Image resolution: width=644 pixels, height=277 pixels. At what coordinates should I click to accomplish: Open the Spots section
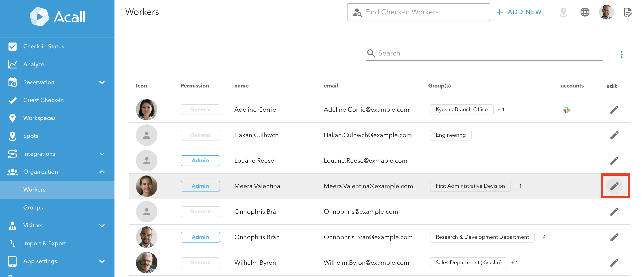30,136
